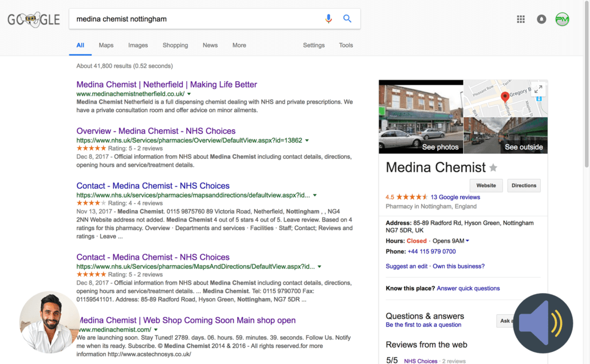
Task: Select the All search tab
Action: (x=80, y=45)
